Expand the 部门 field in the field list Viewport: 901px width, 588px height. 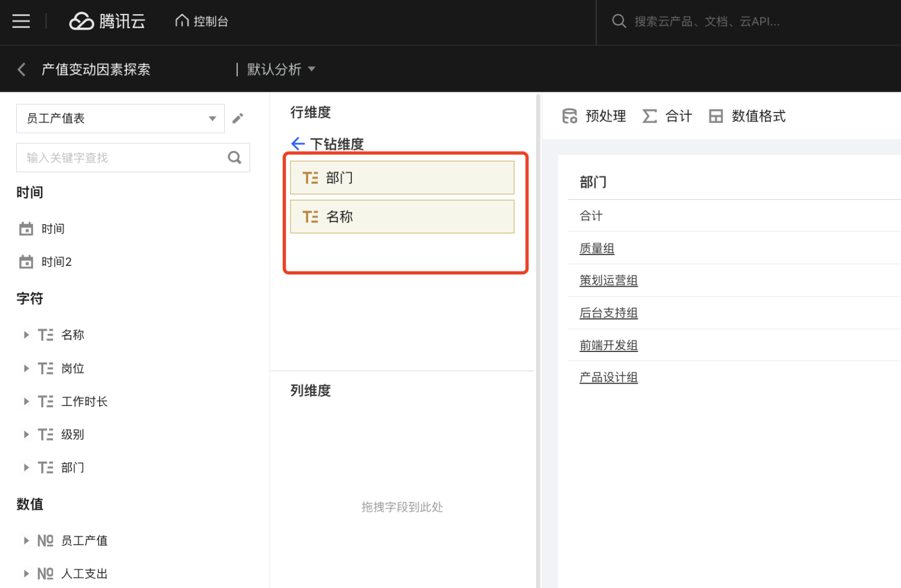coord(26,467)
